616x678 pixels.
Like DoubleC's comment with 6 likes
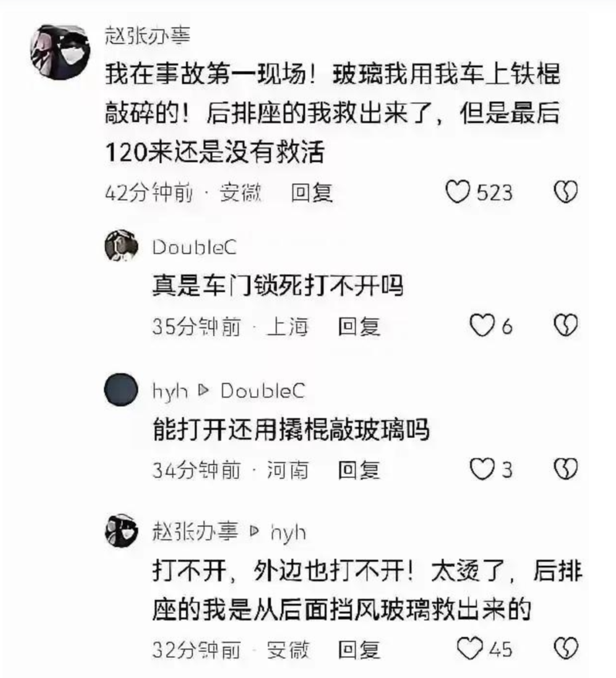click(482, 325)
